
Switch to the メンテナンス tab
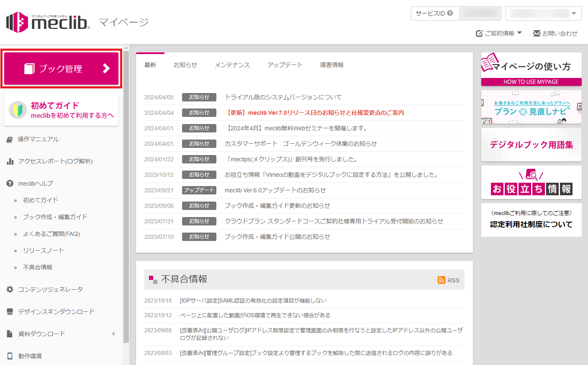[232, 65]
